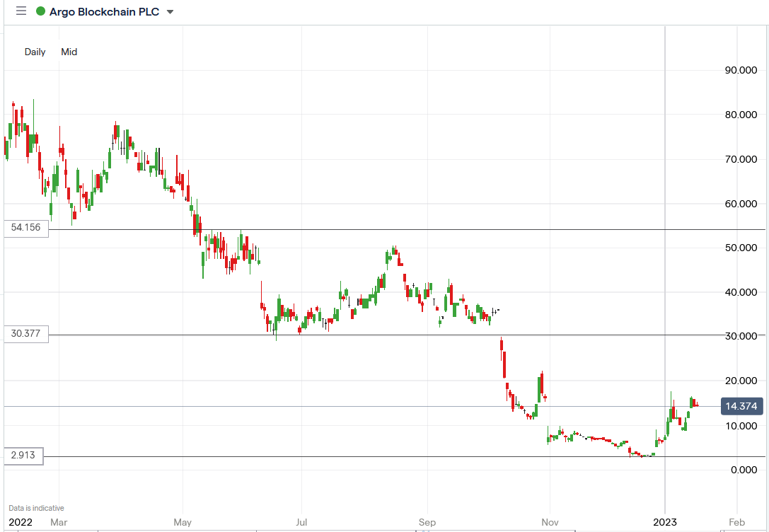Click the Feb label on the time axis

tap(736, 522)
